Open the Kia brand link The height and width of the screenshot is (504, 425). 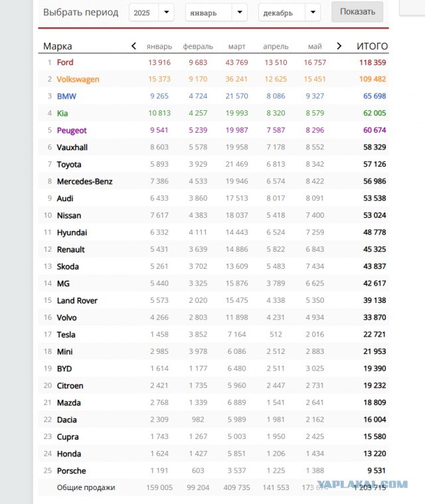coord(62,114)
